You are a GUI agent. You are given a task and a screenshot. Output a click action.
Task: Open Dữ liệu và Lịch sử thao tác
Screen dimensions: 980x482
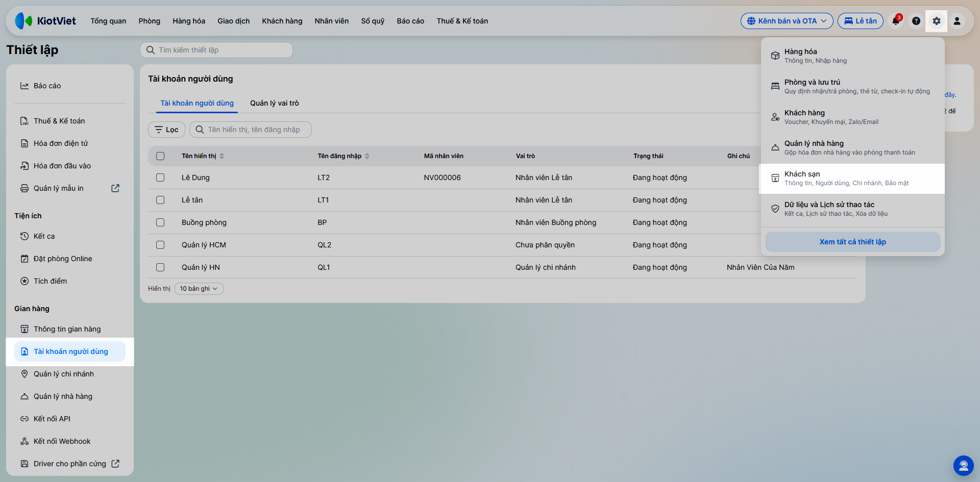(x=852, y=209)
